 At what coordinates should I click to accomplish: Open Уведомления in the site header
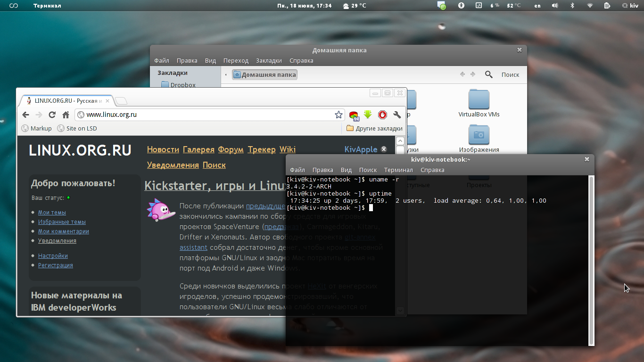(x=173, y=165)
